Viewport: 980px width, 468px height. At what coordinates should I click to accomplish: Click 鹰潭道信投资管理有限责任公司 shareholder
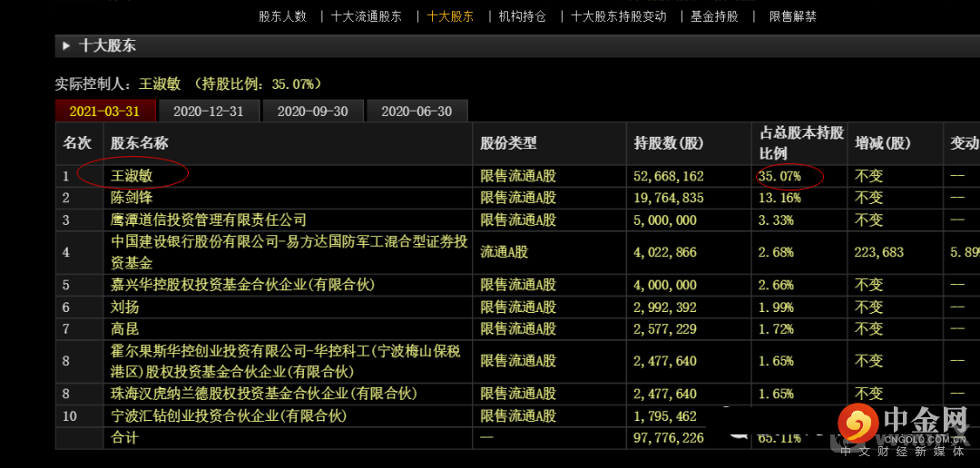coord(209,219)
